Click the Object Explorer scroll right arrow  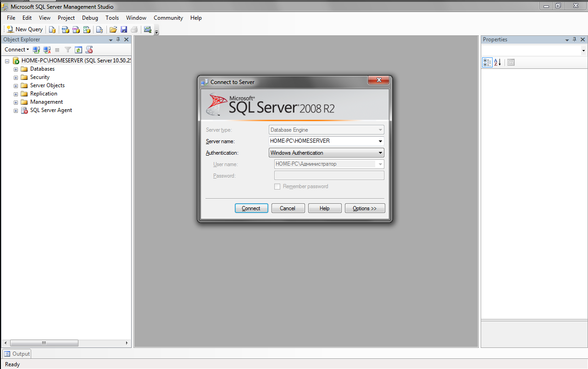pyautogui.click(x=128, y=343)
